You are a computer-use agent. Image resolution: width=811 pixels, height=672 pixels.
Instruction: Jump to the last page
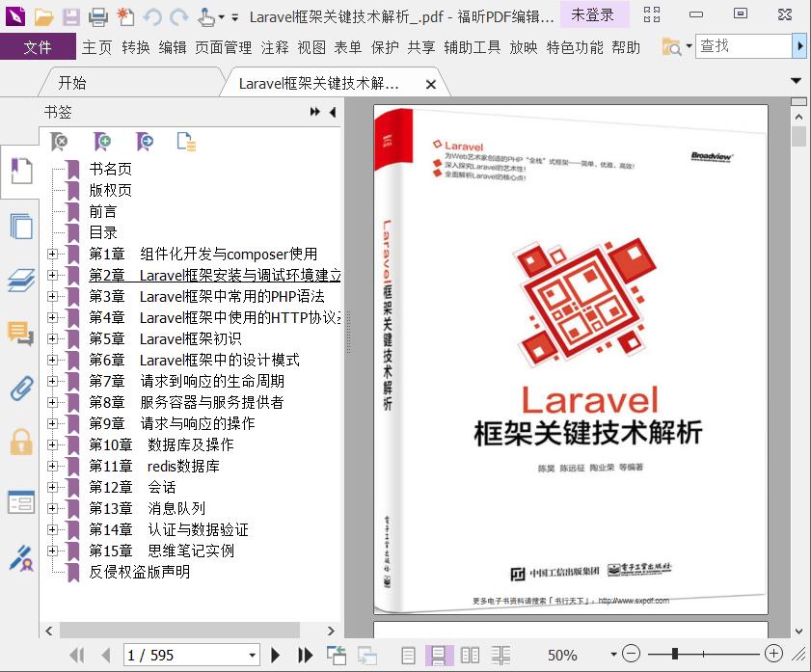[x=305, y=656]
